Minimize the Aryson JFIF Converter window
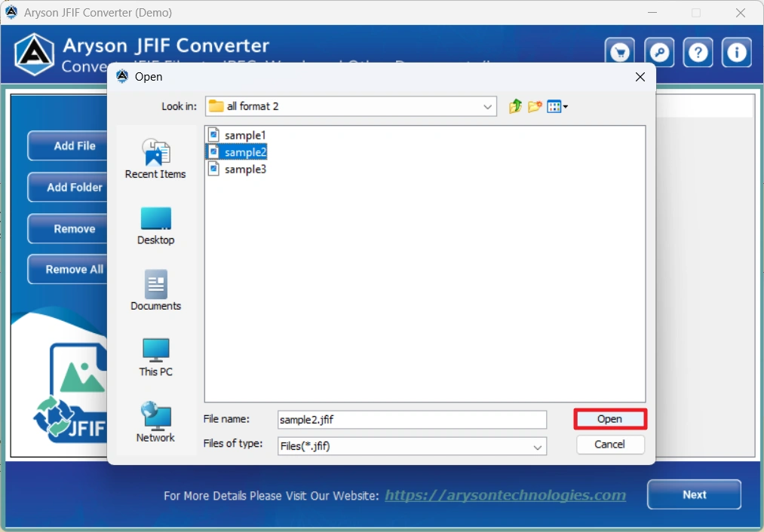This screenshot has height=532, width=764. (x=652, y=13)
